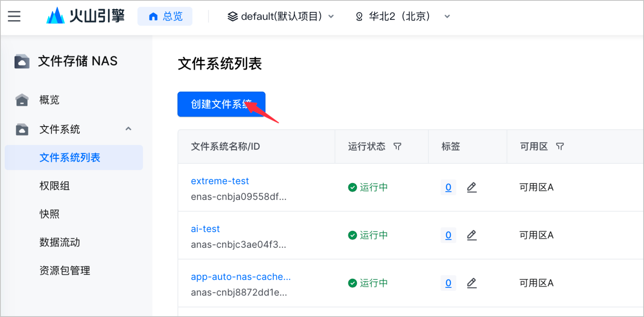
Task: Select 文件系统列表 in the sidebar
Action: (x=74, y=158)
